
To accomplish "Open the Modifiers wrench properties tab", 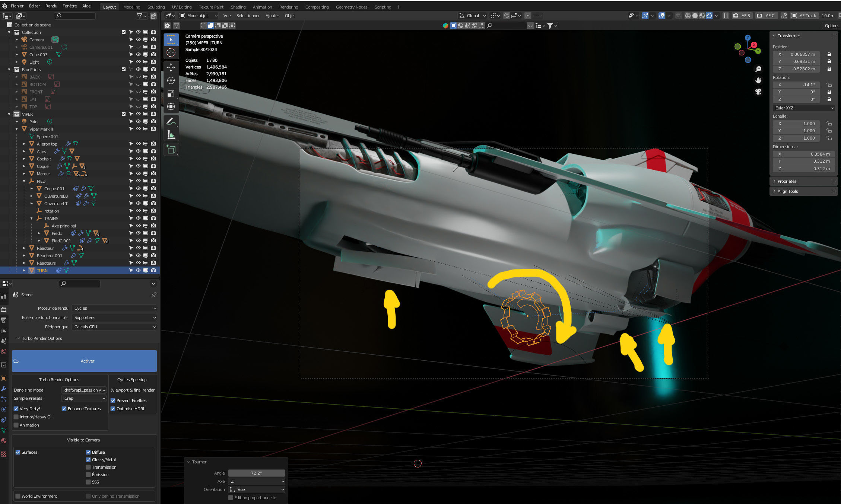I will [4, 389].
